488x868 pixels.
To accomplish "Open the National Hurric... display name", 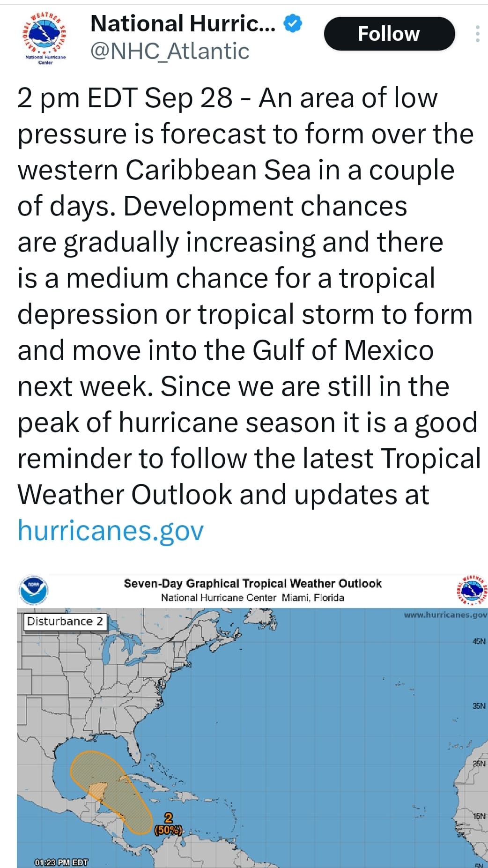I will coord(183,23).
